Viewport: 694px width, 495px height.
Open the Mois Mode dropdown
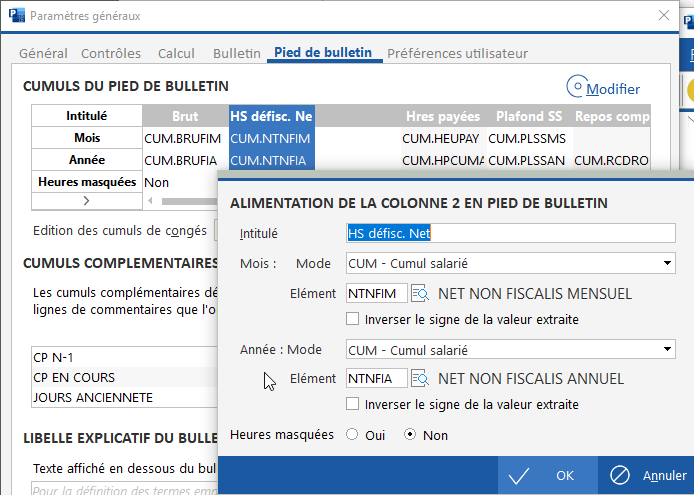click(667, 263)
